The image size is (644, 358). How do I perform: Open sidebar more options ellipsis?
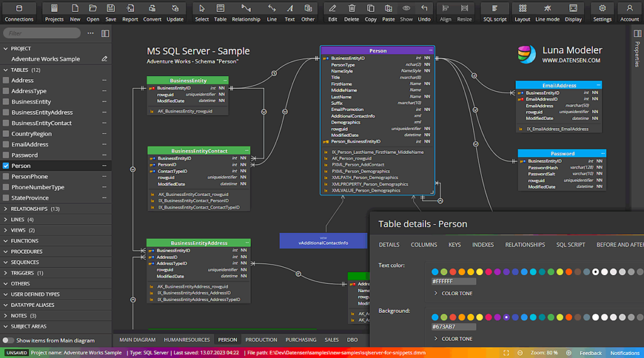click(x=91, y=33)
